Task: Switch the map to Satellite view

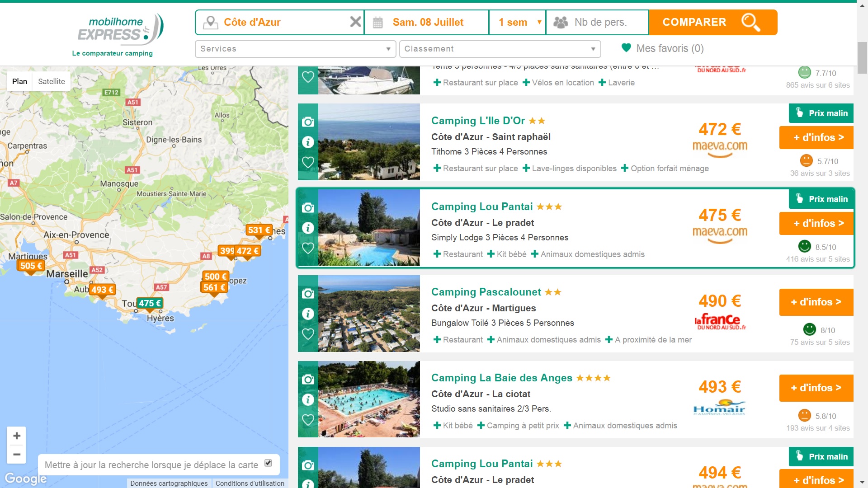Action: [52, 81]
